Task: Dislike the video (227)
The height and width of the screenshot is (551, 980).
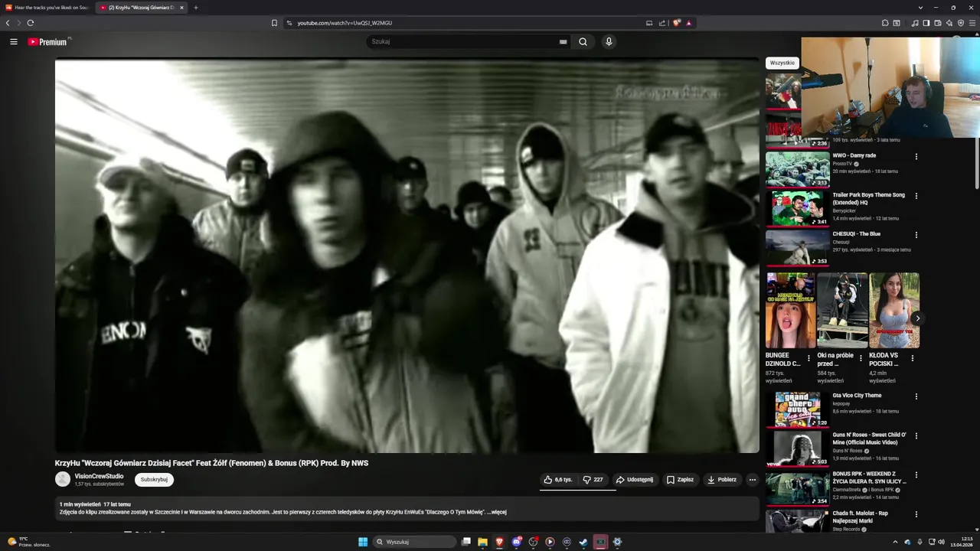Action: click(593, 480)
